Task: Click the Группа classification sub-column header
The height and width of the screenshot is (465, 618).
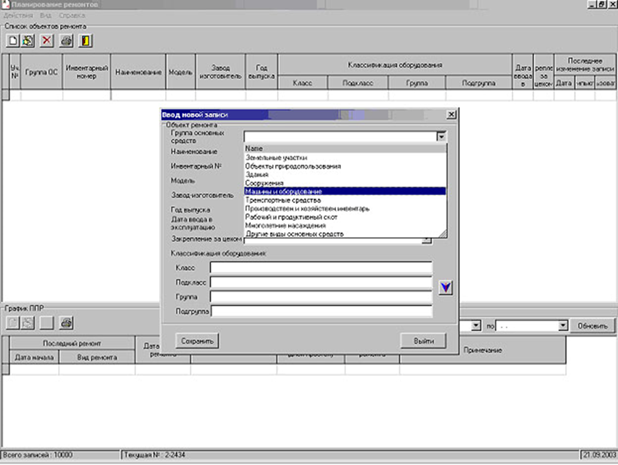Action: [417, 83]
